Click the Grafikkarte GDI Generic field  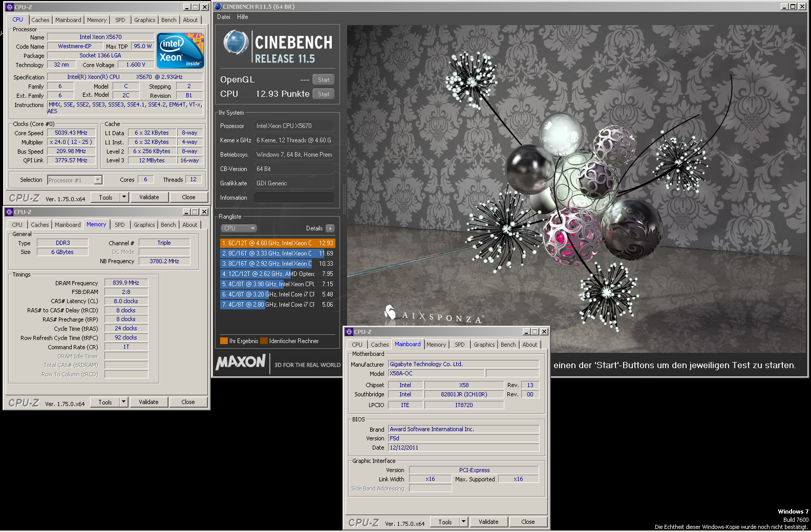point(294,183)
